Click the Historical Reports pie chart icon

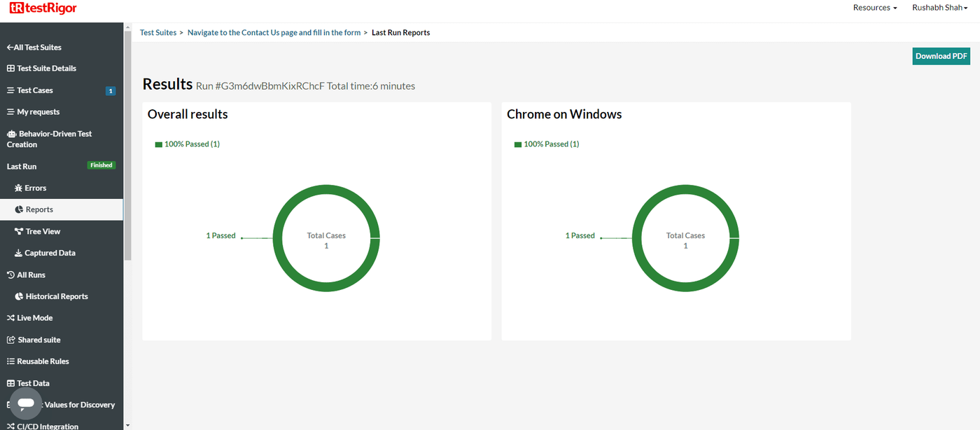coord(19,297)
